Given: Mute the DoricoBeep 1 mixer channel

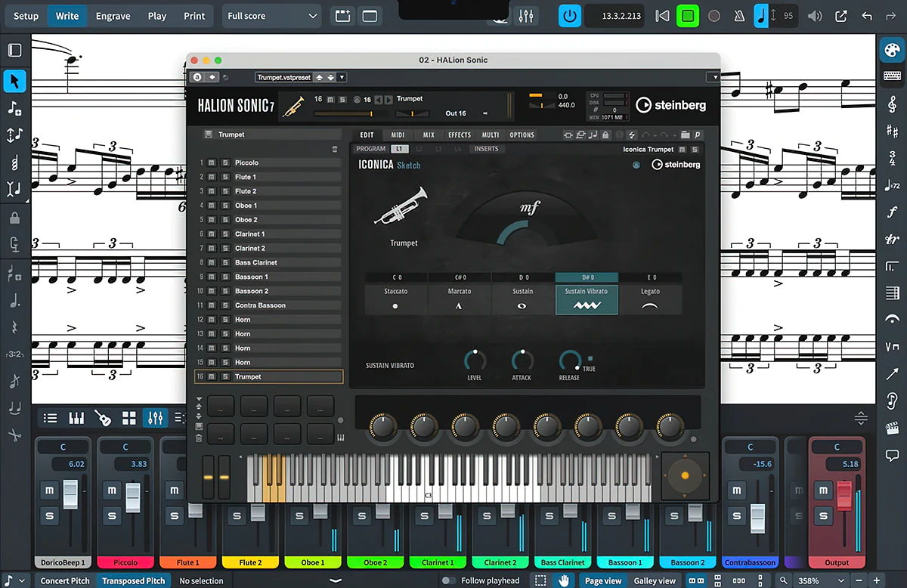Looking at the screenshot, I should pos(50,491).
